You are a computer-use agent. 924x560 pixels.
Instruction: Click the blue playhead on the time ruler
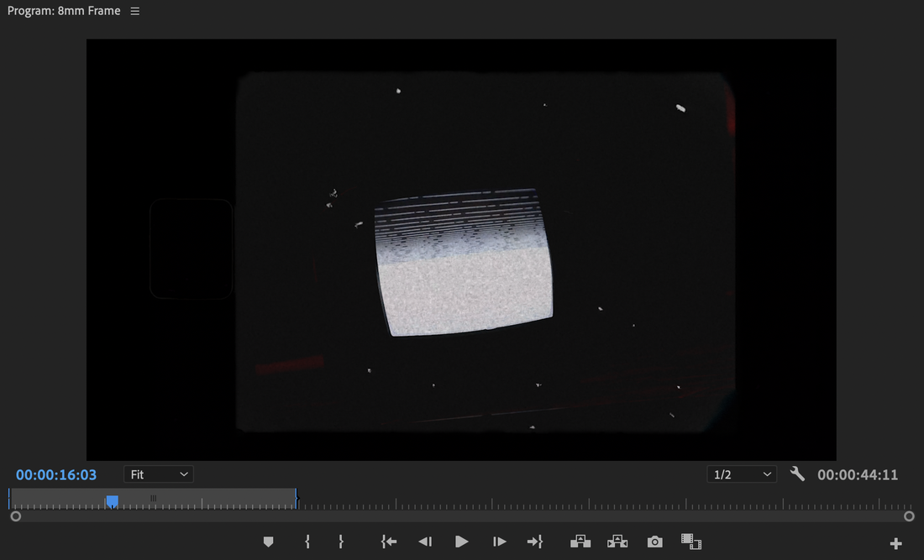(x=112, y=501)
